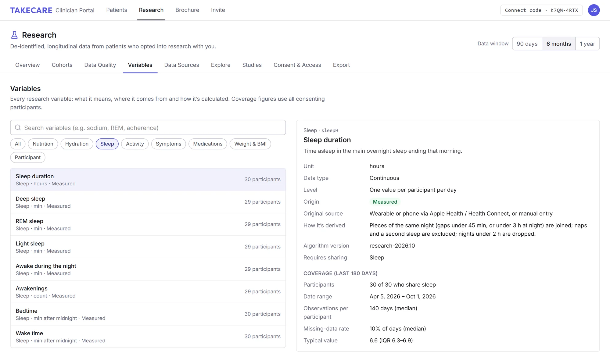610x364 pixels.
Task: Select the Bedtime variable row
Action: point(148,314)
